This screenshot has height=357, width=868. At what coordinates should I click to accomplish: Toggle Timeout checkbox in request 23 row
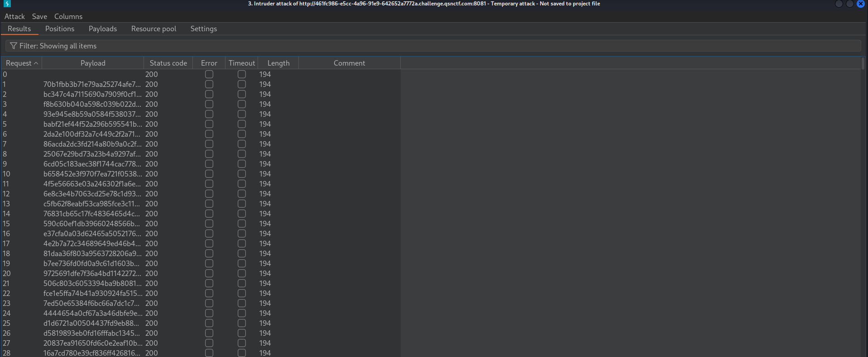pyautogui.click(x=242, y=303)
